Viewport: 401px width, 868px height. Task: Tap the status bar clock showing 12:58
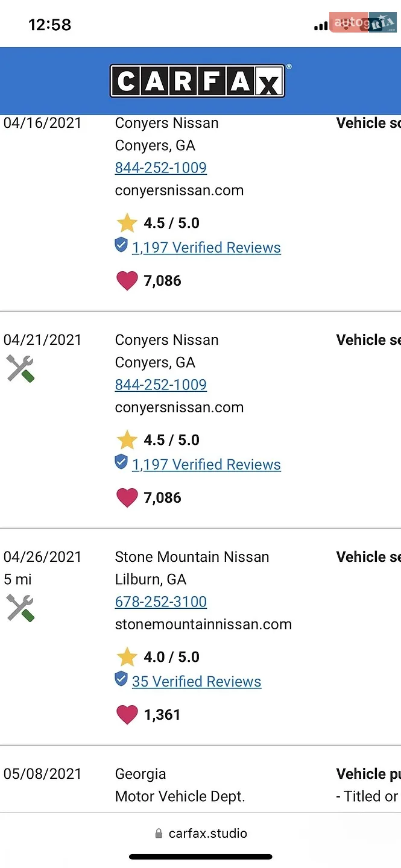click(50, 25)
